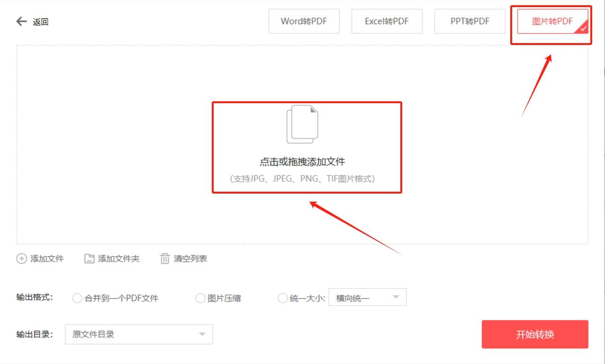605x364 pixels.
Task: Click 添加文件夹 button
Action: tap(112, 259)
